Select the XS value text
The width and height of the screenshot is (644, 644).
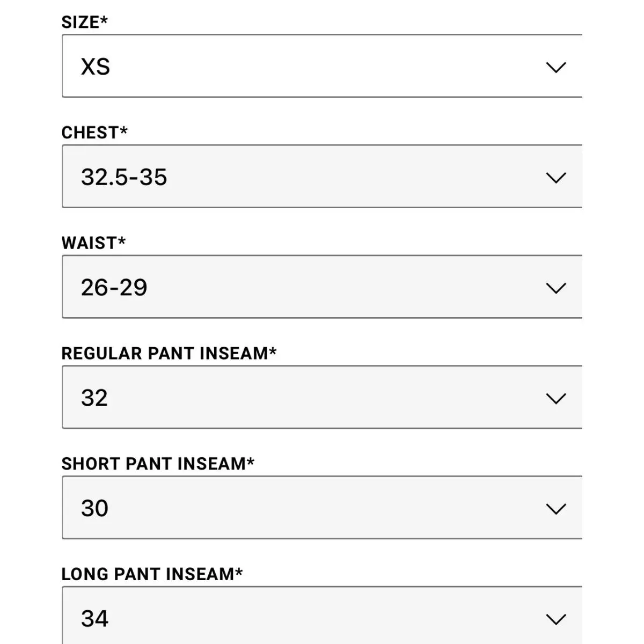96,67
